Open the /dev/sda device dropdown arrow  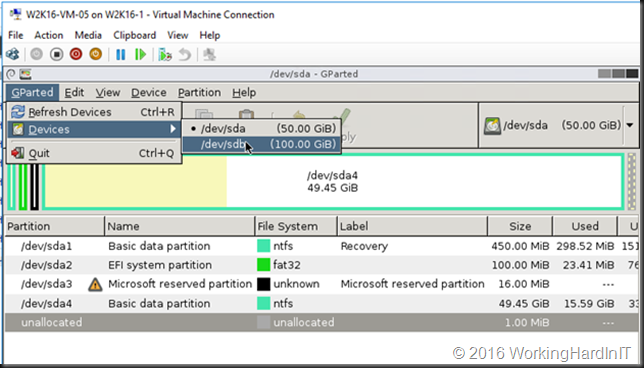click(630, 126)
